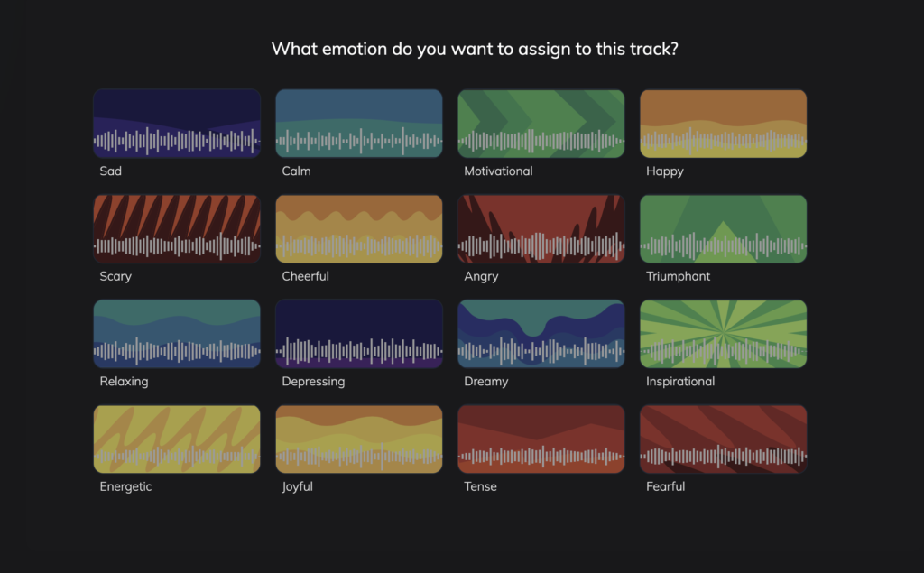Screen dimensions: 924x573
Task: Select the Triumphant emotion thumbnail
Action: pyautogui.click(x=724, y=229)
